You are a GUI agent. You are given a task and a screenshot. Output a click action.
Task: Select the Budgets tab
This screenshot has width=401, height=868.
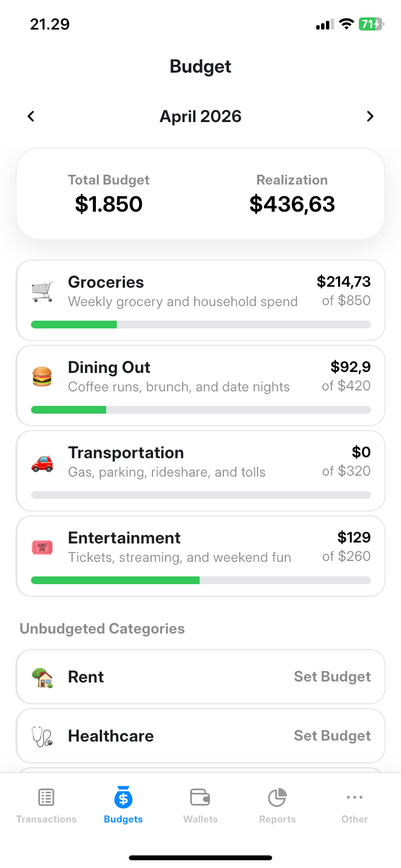tap(123, 805)
